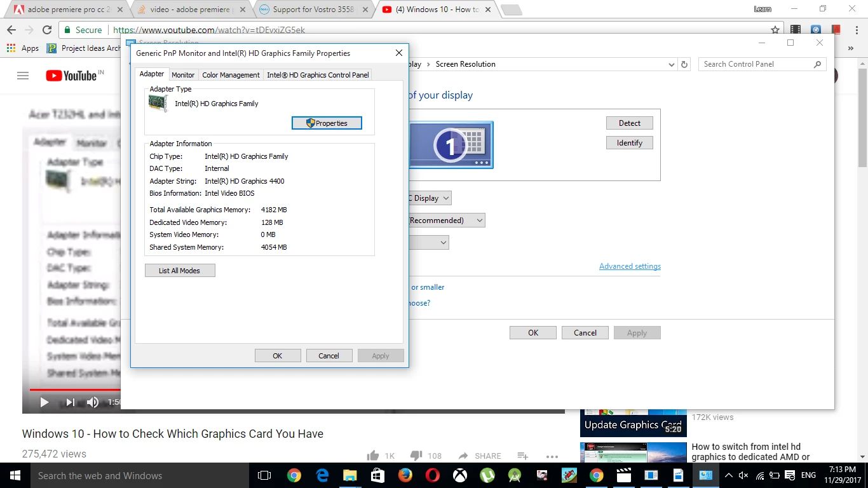Screen dimensions: 868x488
Task: Click OK in the graphics properties dialog
Action: click(278, 356)
